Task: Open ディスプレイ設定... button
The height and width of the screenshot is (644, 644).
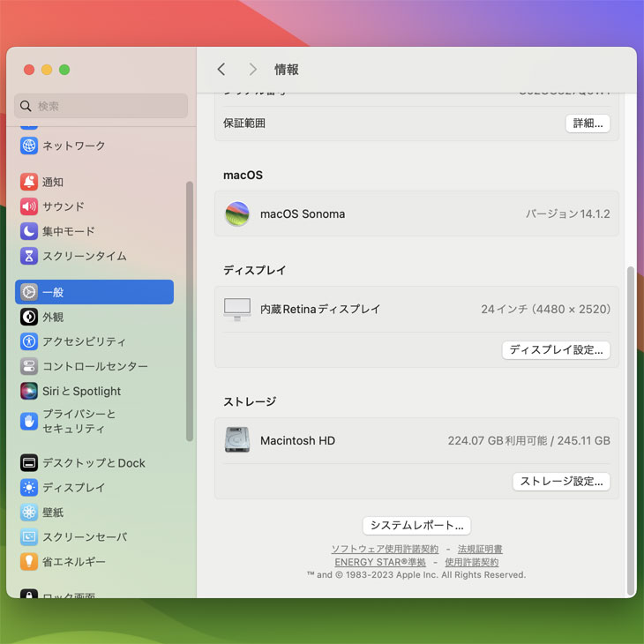Action: pyautogui.click(x=556, y=350)
